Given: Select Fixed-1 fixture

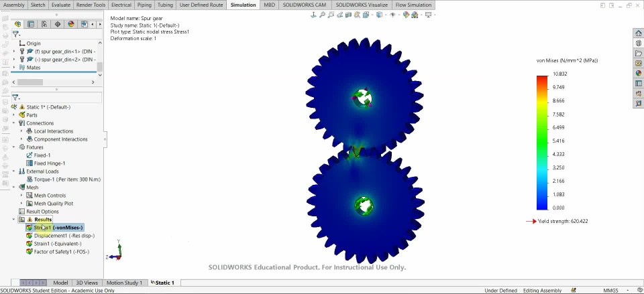Looking at the screenshot, I should [x=38, y=155].
